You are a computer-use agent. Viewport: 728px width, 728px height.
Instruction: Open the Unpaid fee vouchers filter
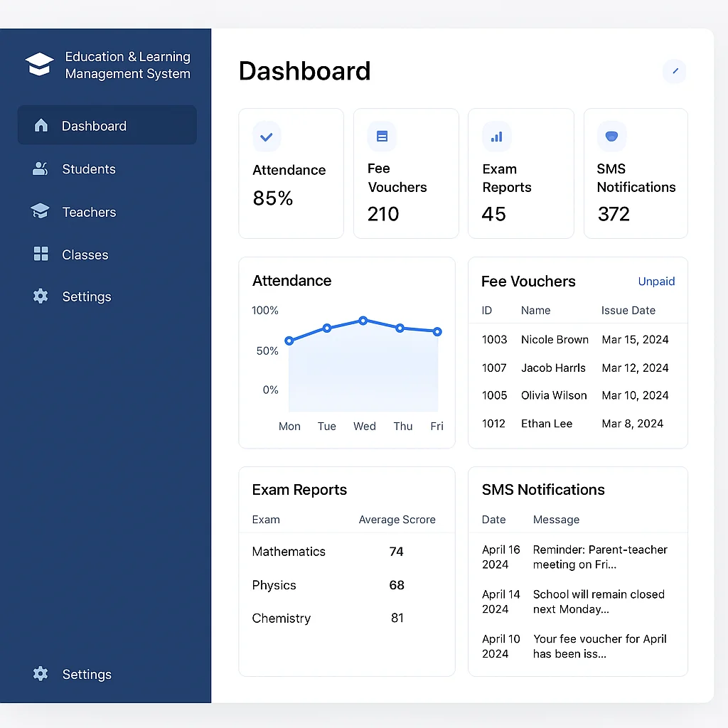click(x=656, y=282)
